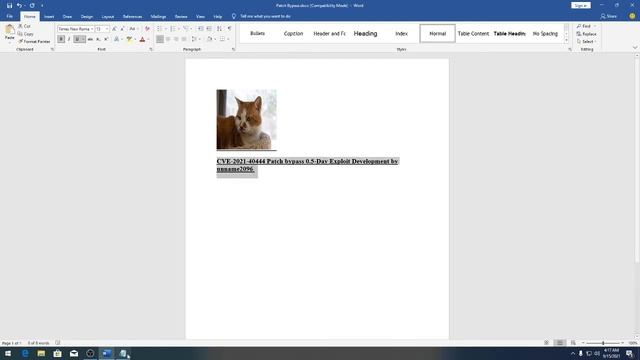The width and height of the screenshot is (640, 360).
Task: Align the text right
Action: point(176,39)
